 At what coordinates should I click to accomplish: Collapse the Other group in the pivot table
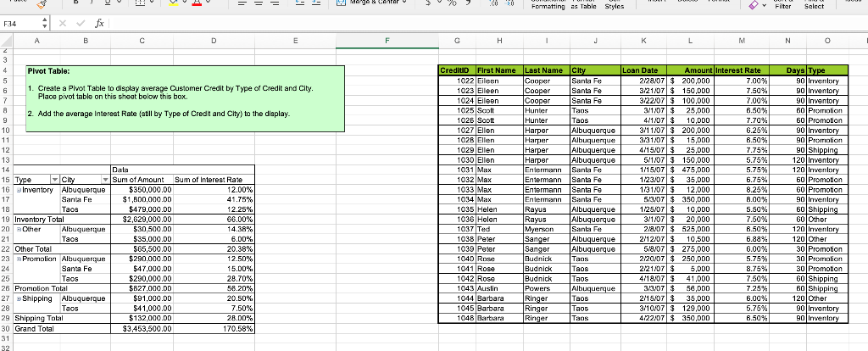tap(19, 229)
